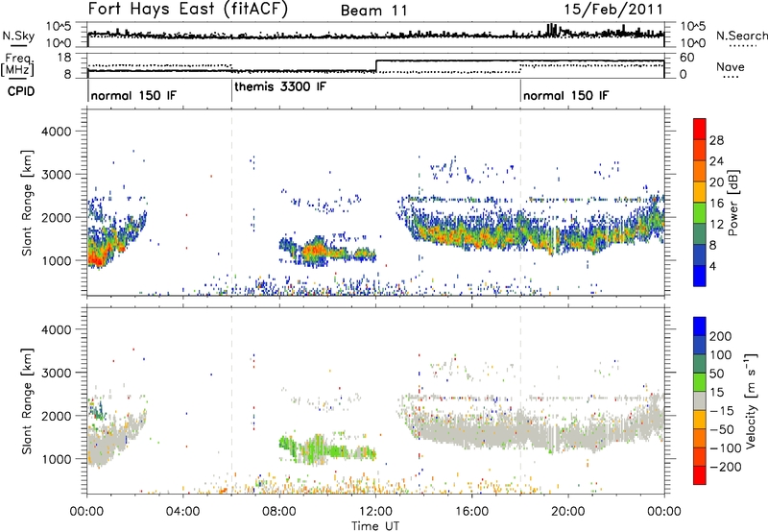
Task: Click the green velocity echo patch between 08:00 and 12:00
Action: 327,449
